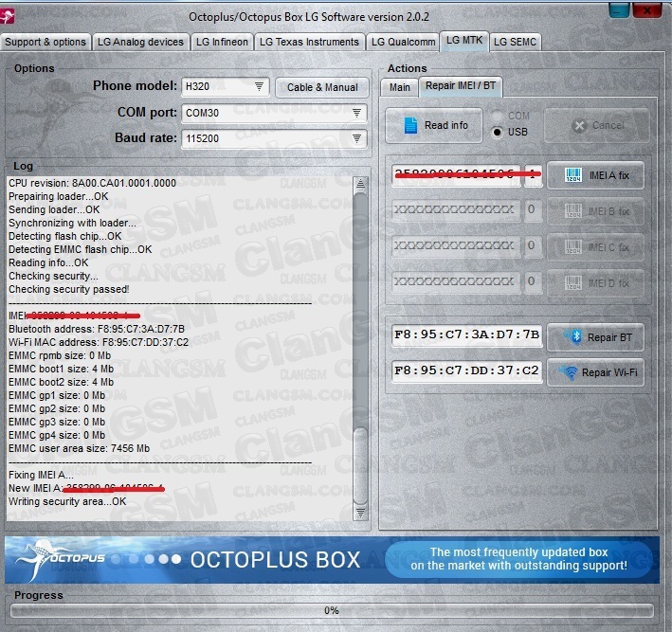Click log line 'Writing security area...OK'

click(67, 501)
